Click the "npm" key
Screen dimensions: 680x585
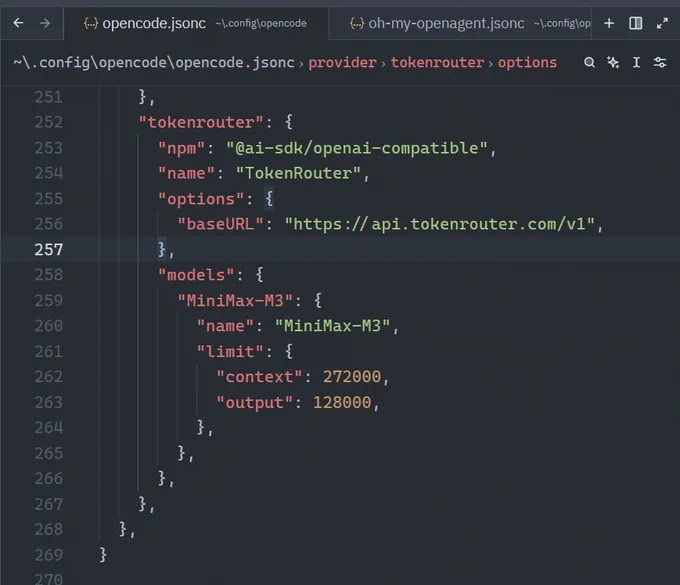point(181,148)
